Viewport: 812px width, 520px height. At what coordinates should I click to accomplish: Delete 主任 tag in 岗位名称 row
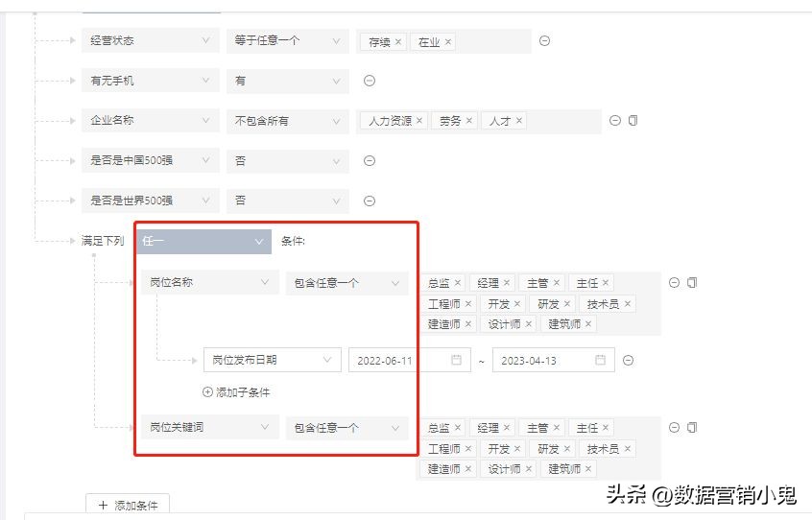pyautogui.click(x=606, y=283)
